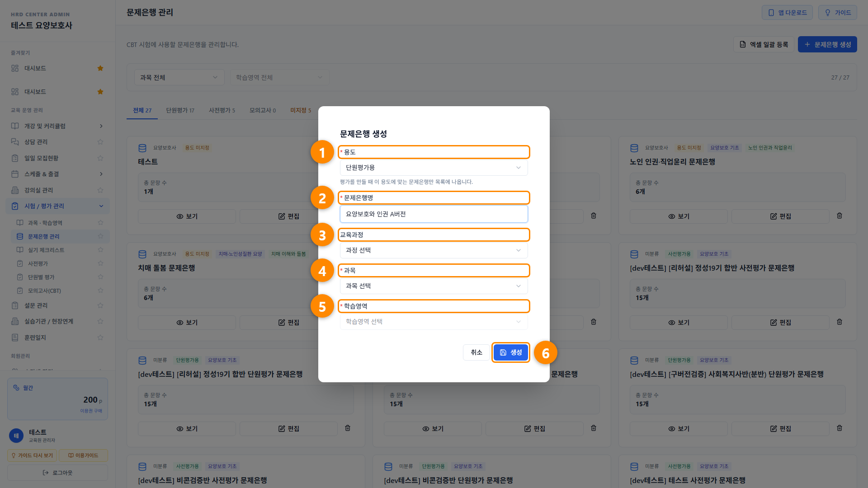Toggle favorite star on 강의실 관리
The image size is (868, 488).
[100, 190]
